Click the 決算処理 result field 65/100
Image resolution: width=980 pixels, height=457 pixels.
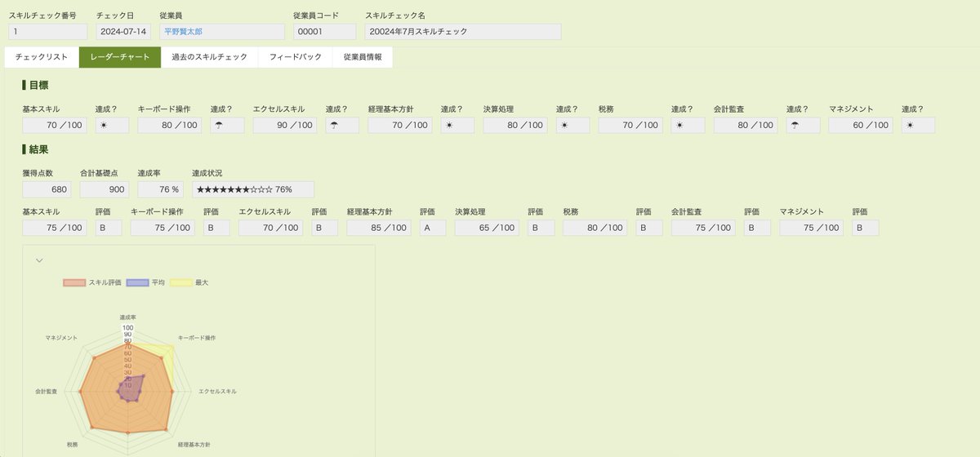tap(487, 228)
